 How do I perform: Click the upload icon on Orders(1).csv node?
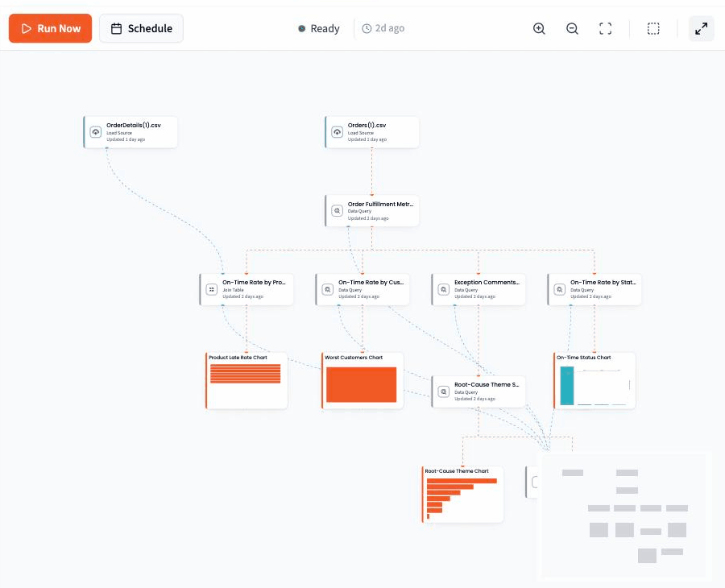point(337,132)
